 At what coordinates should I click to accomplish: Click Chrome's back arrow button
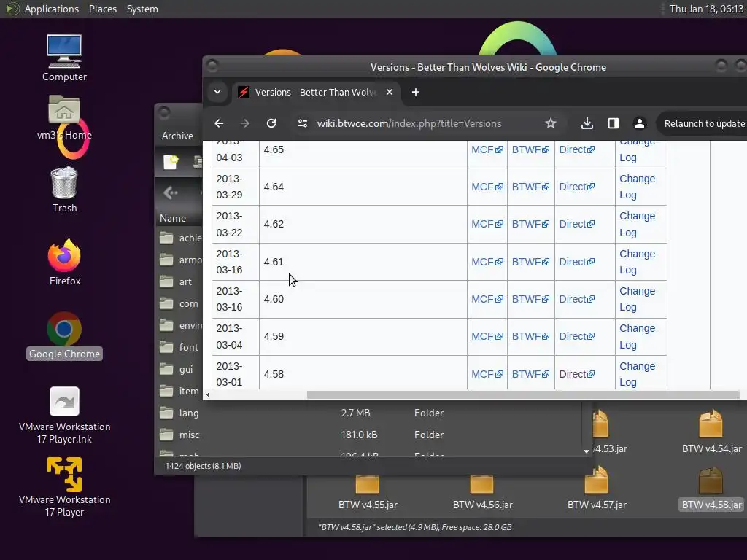[219, 123]
